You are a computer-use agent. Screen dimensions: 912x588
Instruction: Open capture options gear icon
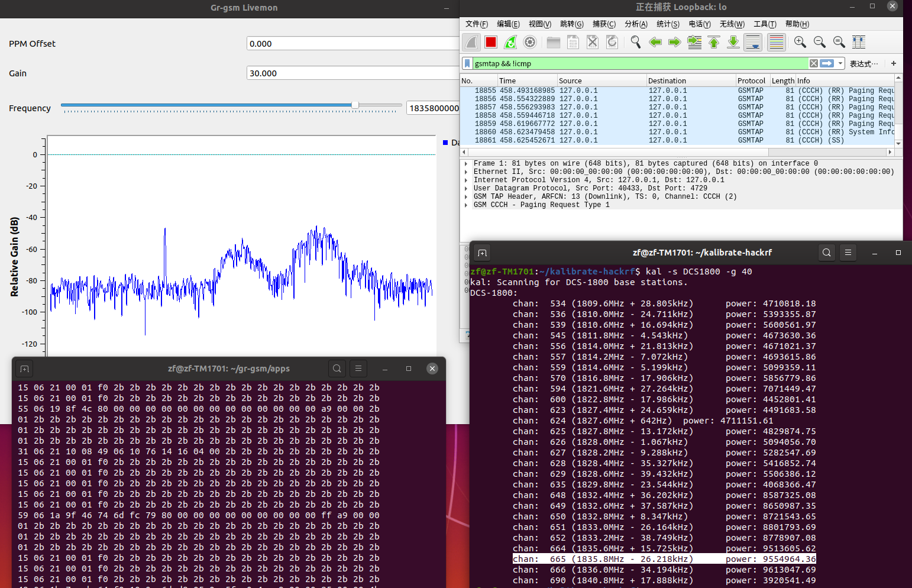pyautogui.click(x=530, y=42)
